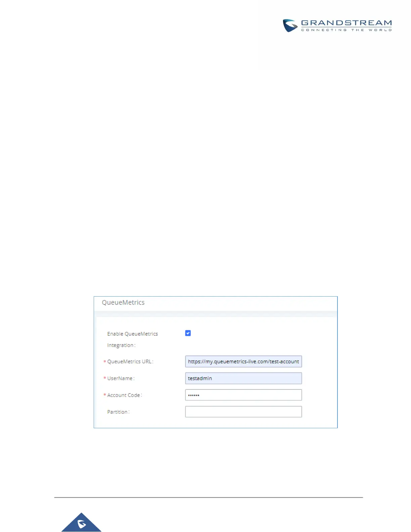Click the empty Partition input field

[x=243, y=412]
